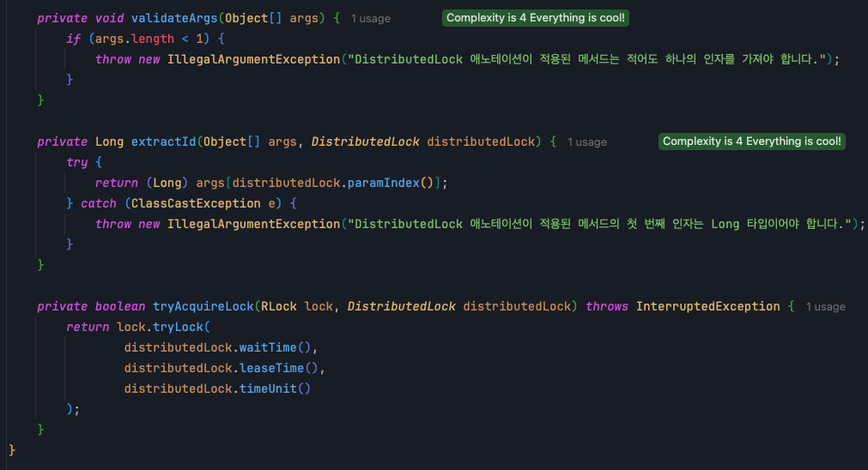Open the '1 usage' hint for extractId
Image resolution: width=868 pixels, height=470 pixels.
(586, 142)
